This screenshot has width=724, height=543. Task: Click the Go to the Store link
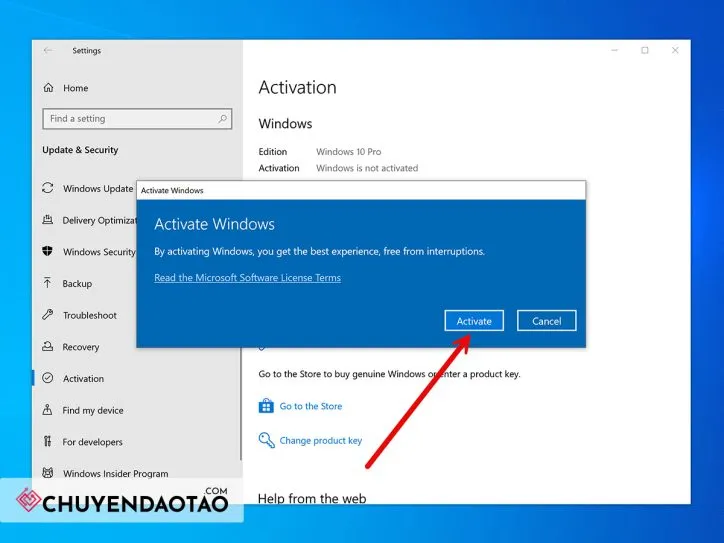(x=311, y=406)
